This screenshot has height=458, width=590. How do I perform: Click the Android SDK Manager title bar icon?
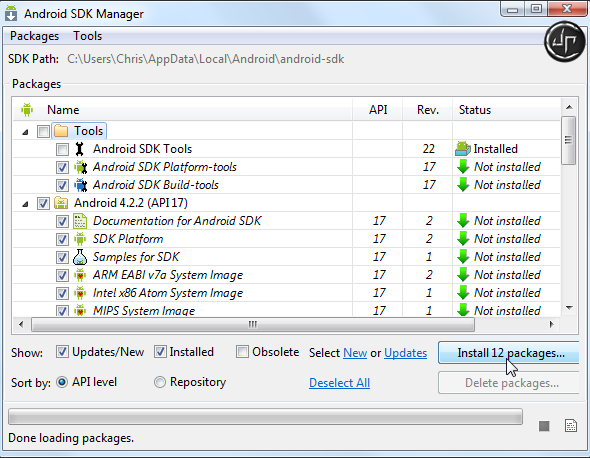[x=11, y=13]
